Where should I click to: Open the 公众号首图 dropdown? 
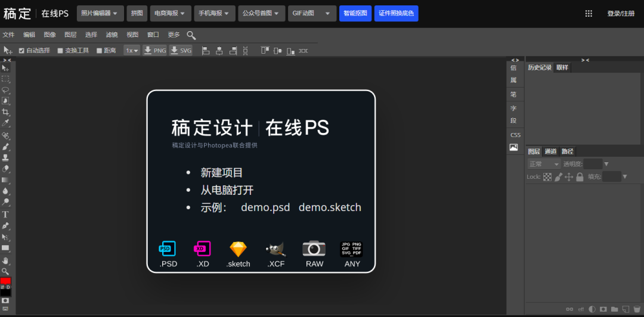click(262, 13)
